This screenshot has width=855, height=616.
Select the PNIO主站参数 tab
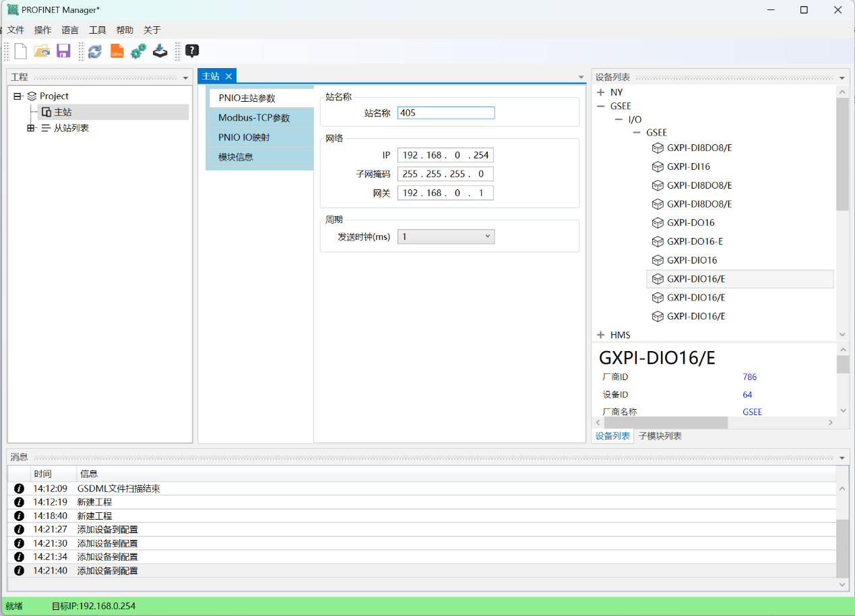(x=262, y=98)
